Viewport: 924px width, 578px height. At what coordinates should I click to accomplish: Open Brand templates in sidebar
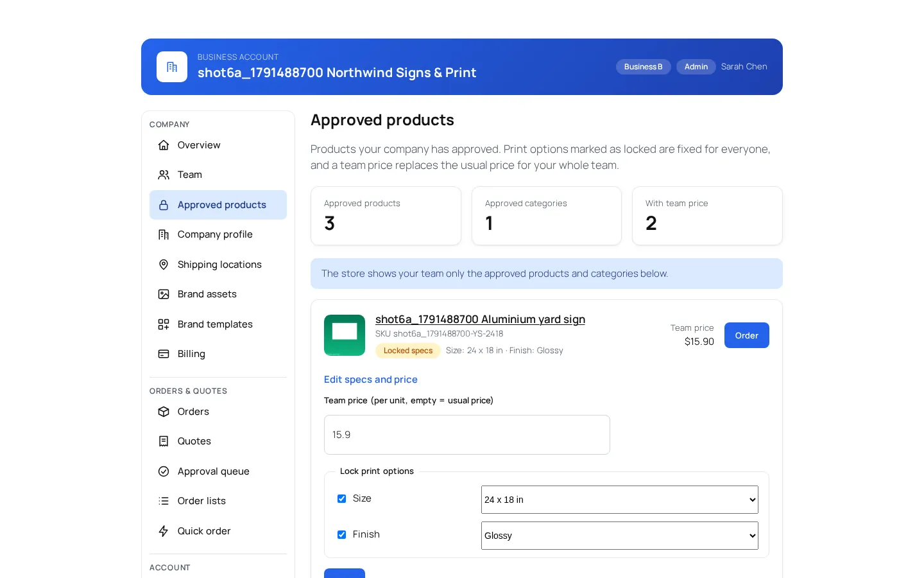point(218,324)
